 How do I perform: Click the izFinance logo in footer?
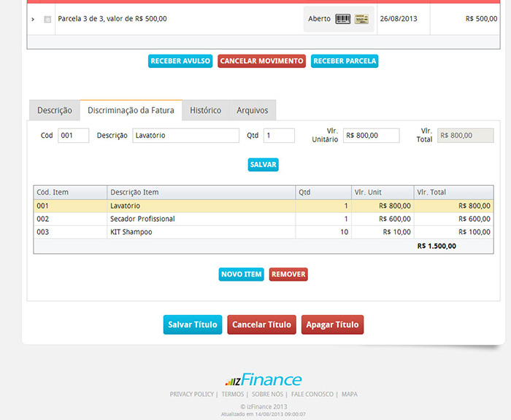pos(263,380)
